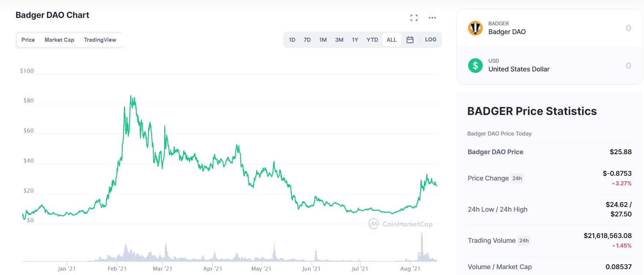Screen dimensions: 644x275
Task: Select the 3M time range button
Action: pos(339,39)
